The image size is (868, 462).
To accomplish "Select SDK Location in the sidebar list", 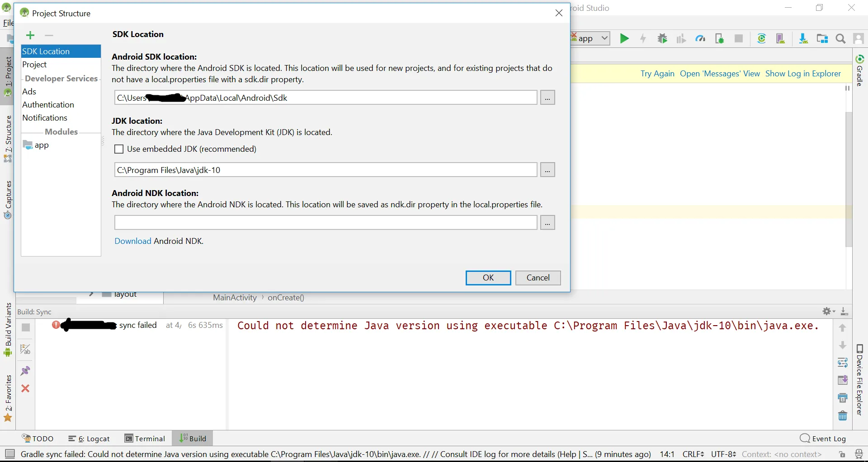I will pyautogui.click(x=61, y=51).
